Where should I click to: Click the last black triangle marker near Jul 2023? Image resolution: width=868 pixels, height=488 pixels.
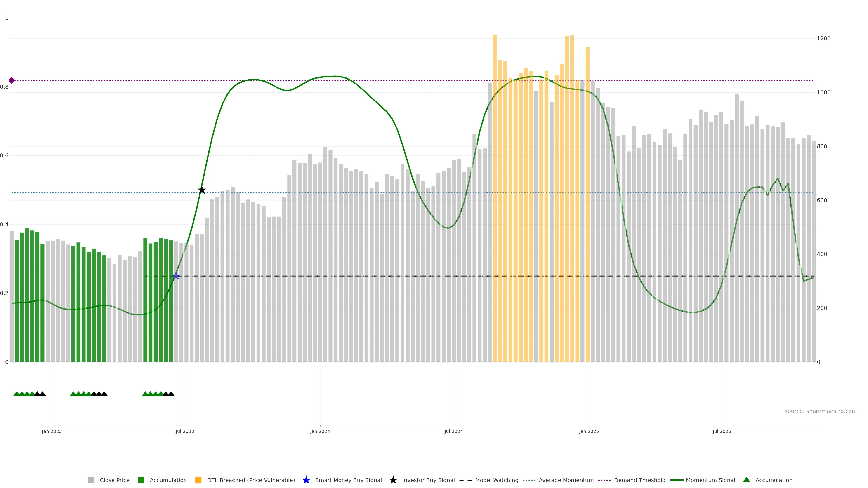click(x=171, y=394)
